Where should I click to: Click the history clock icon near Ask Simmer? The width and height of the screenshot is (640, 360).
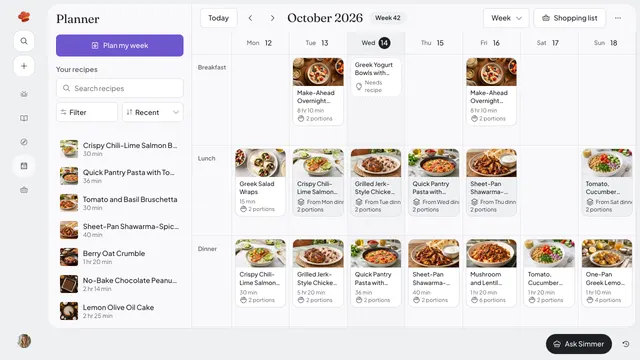point(626,344)
